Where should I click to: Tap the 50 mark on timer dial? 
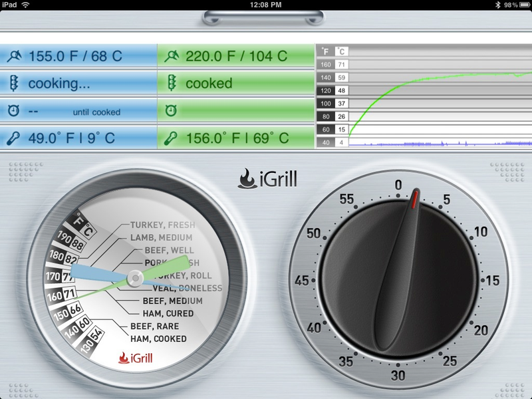click(x=313, y=233)
